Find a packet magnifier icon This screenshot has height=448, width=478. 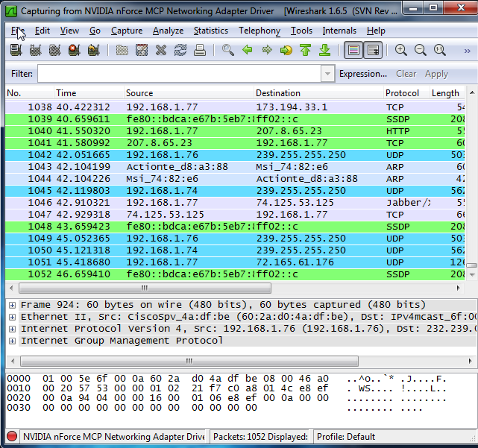[x=228, y=50]
